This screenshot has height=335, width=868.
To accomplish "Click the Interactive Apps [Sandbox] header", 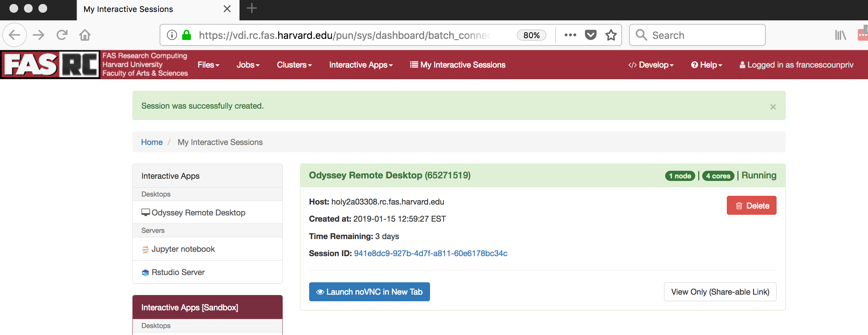I will pyautogui.click(x=208, y=307).
